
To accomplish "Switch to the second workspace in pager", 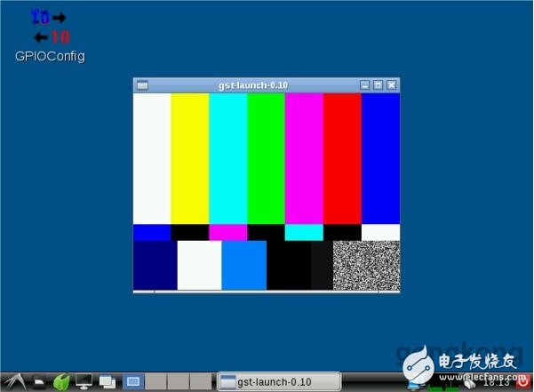I will click(155, 381).
